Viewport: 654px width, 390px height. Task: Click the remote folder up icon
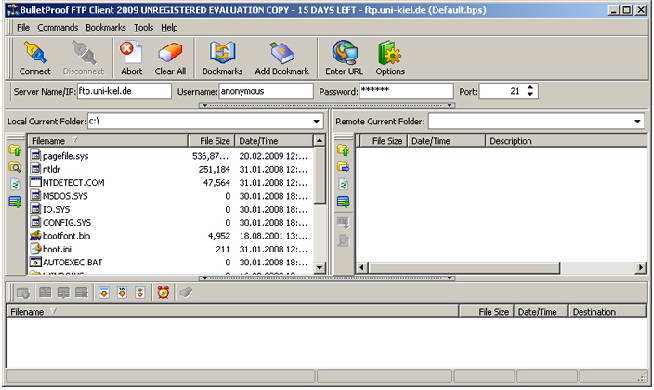coord(343,150)
